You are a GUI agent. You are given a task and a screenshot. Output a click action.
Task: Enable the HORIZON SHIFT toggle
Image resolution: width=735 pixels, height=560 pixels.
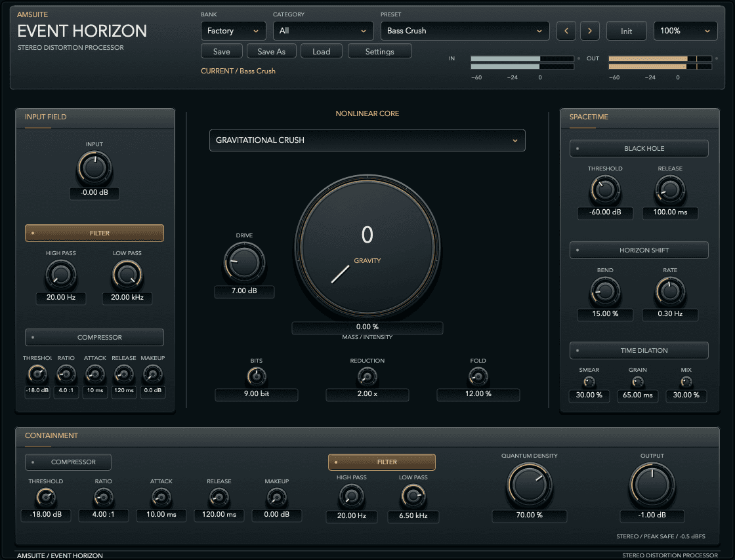click(x=639, y=250)
